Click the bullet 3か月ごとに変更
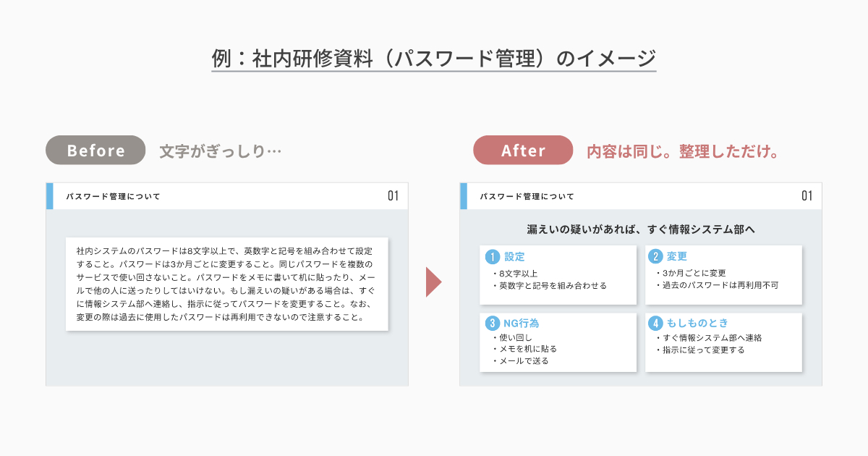 pos(690,274)
